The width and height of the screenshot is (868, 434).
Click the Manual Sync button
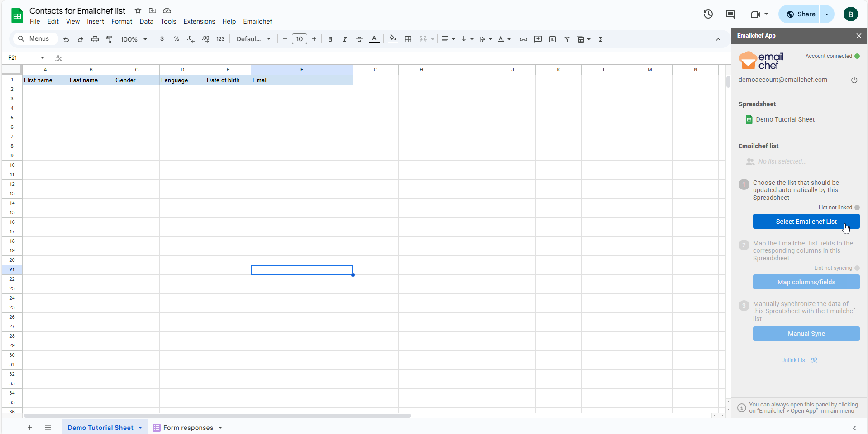coord(806,334)
